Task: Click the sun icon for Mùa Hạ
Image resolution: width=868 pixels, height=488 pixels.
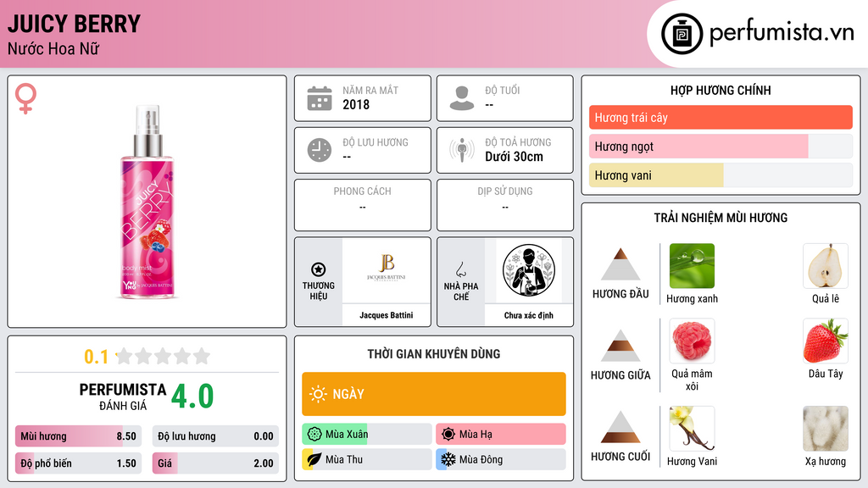Action: pos(448,434)
